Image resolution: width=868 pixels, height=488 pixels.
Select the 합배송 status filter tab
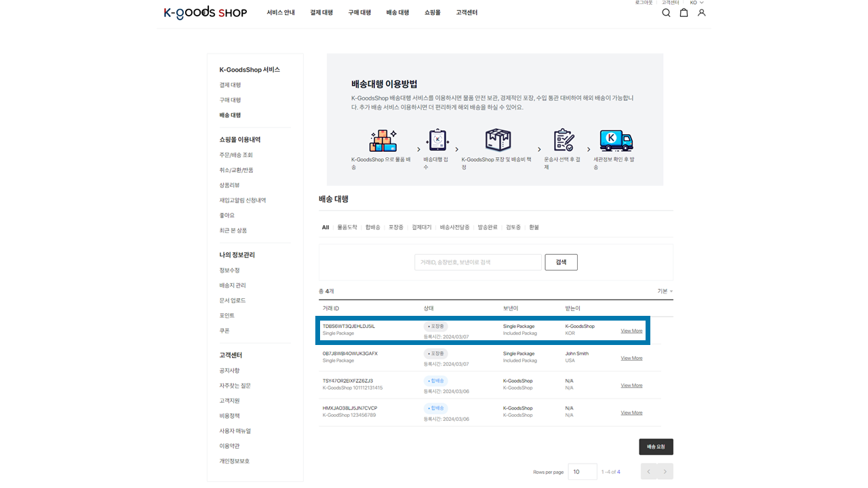coord(373,228)
